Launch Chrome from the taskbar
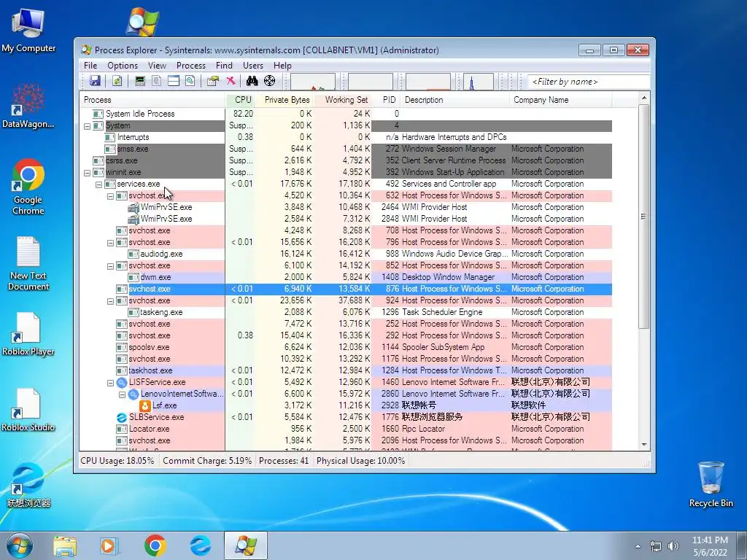Screen dimensions: 747x560 (155, 545)
